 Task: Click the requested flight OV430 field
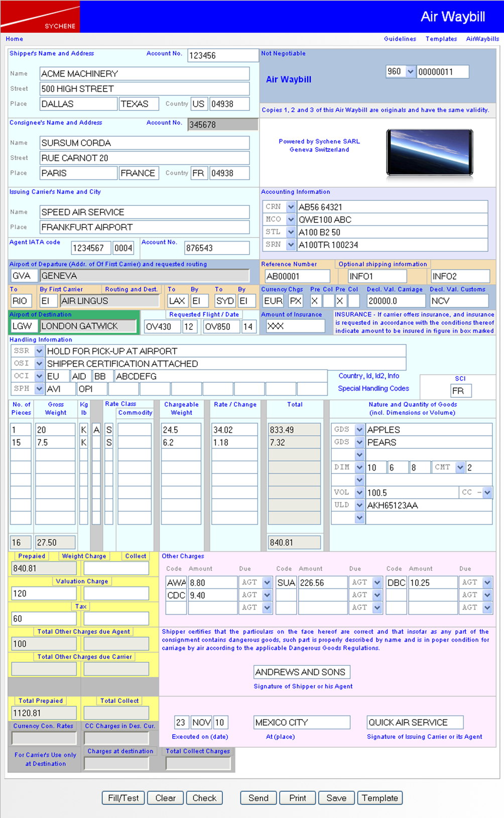click(162, 326)
